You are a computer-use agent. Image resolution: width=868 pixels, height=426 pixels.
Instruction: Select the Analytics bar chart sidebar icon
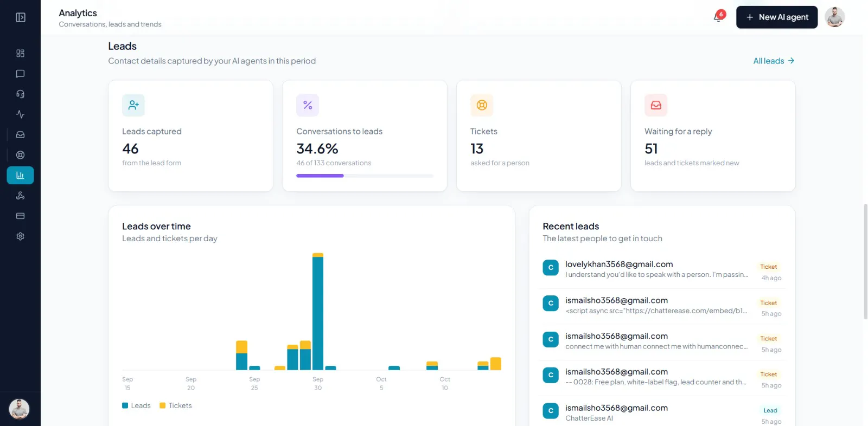pos(21,175)
